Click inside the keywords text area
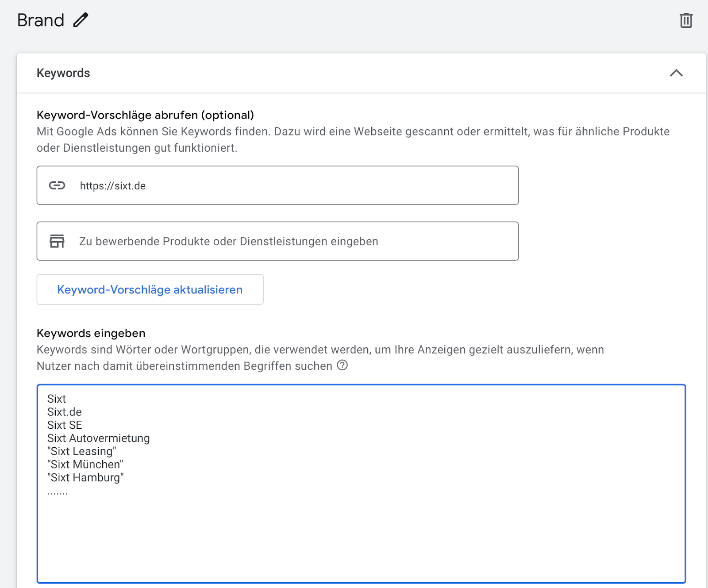Image resolution: width=708 pixels, height=588 pixels. pyautogui.click(x=361, y=484)
